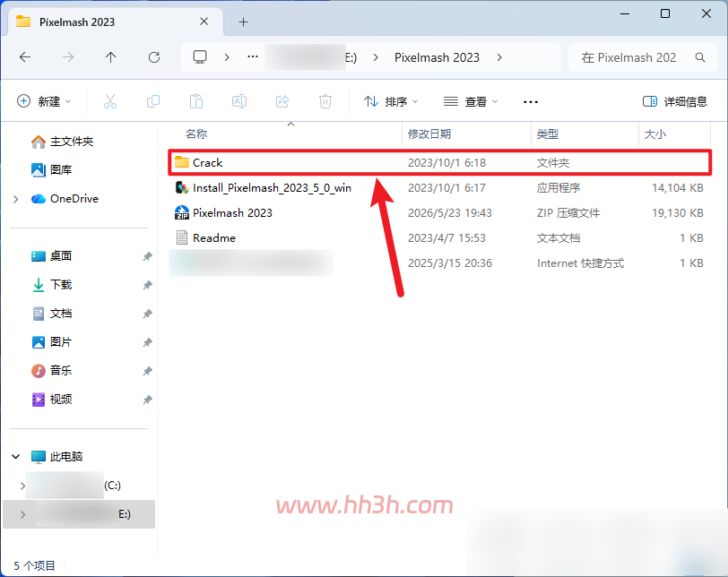This screenshot has width=728, height=577.
Task: Open the New item dropdown
Action: (44, 101)
